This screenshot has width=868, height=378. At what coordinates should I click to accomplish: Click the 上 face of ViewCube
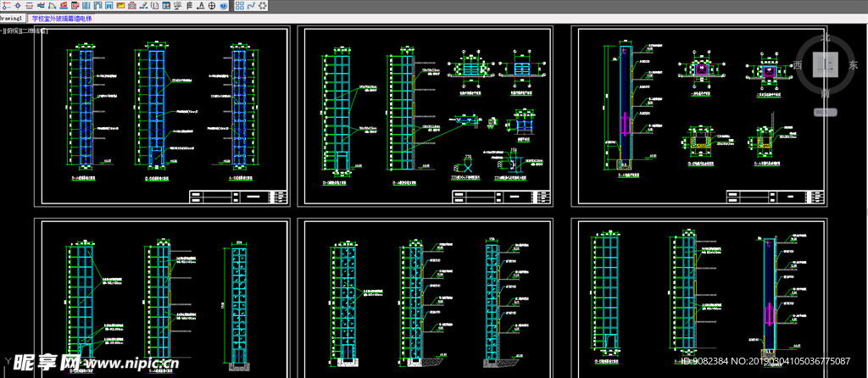coord(826,64)
